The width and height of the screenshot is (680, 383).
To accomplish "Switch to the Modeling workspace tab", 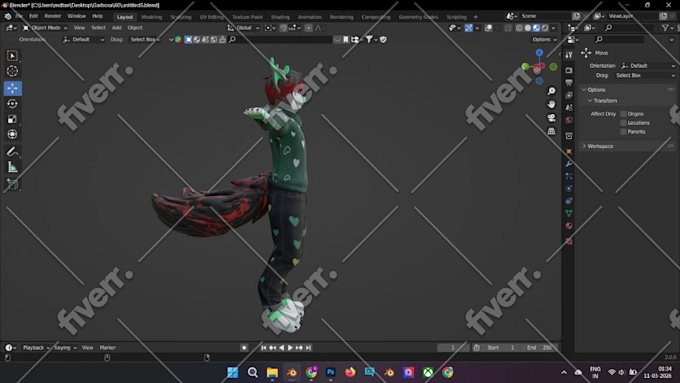I will 151,17.
